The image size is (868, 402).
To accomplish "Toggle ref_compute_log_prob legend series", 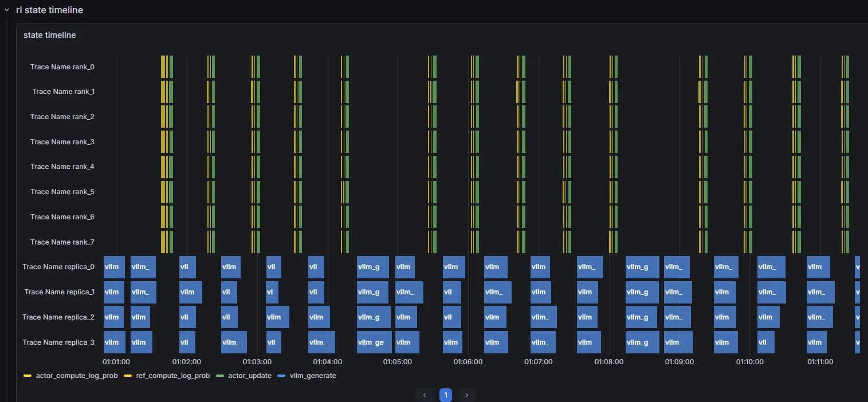I will 168,376.
